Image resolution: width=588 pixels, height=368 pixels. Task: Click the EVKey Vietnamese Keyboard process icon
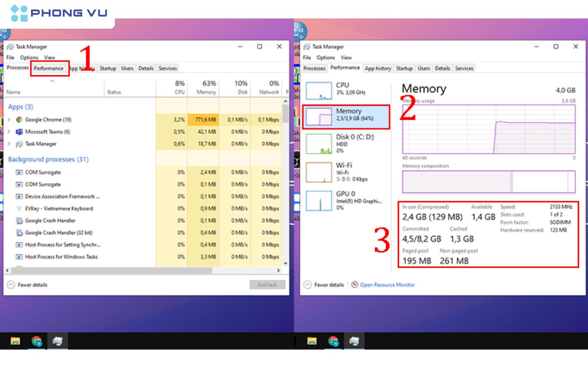(19, 209)
